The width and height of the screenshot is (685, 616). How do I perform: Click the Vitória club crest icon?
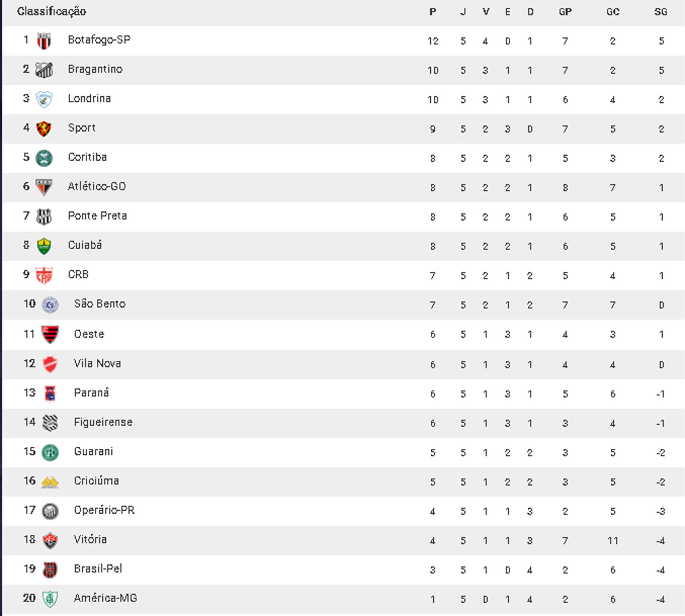[50, 541]
